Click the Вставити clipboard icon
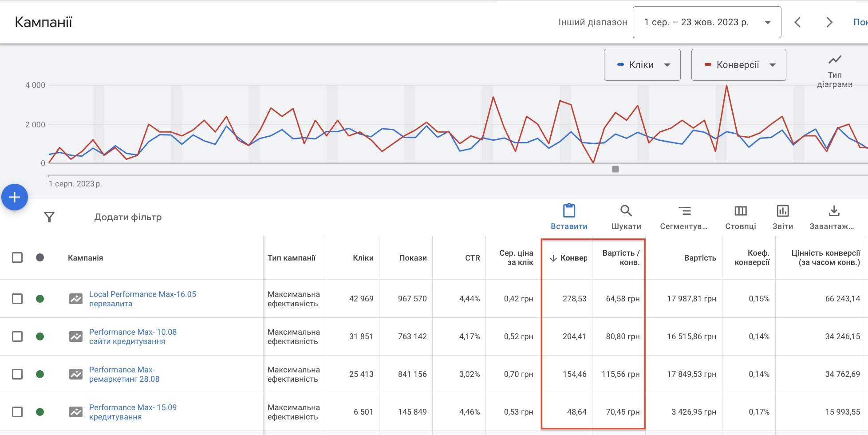Viewport: 868px width, 435px height. point(569,211)
